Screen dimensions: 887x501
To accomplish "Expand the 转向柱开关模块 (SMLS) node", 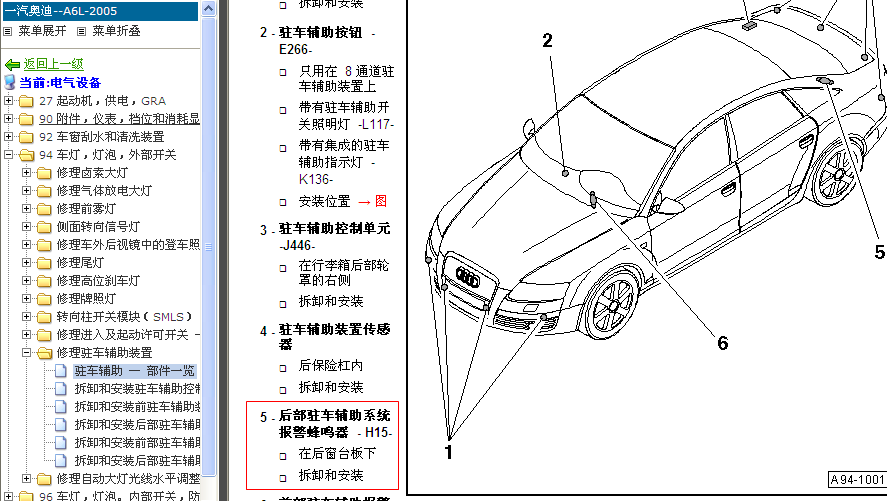I will (27, 317).
